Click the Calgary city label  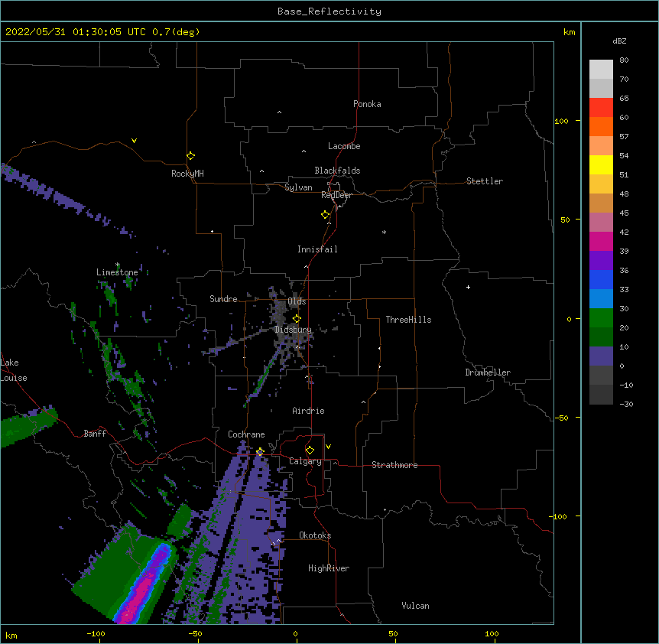point(305,461)
